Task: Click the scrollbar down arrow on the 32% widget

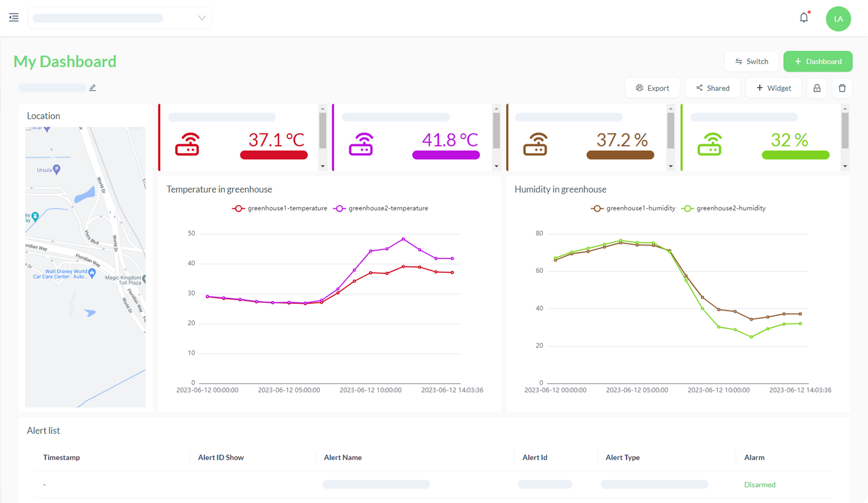Action: [845, 166]
